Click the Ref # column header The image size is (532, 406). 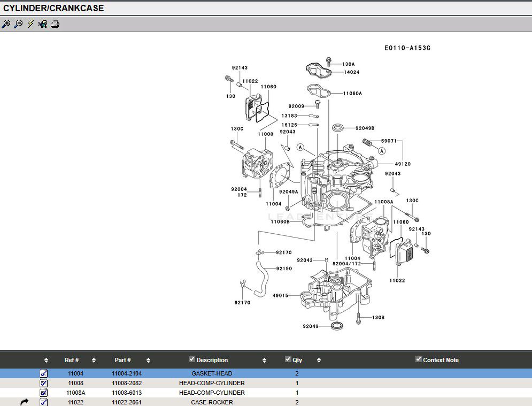click(x=72, y=361)
